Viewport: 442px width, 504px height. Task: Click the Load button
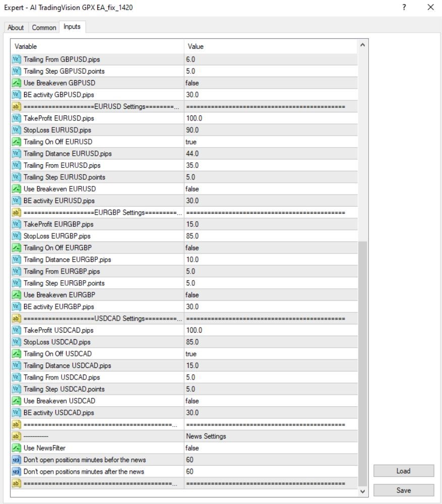point(403,471)
